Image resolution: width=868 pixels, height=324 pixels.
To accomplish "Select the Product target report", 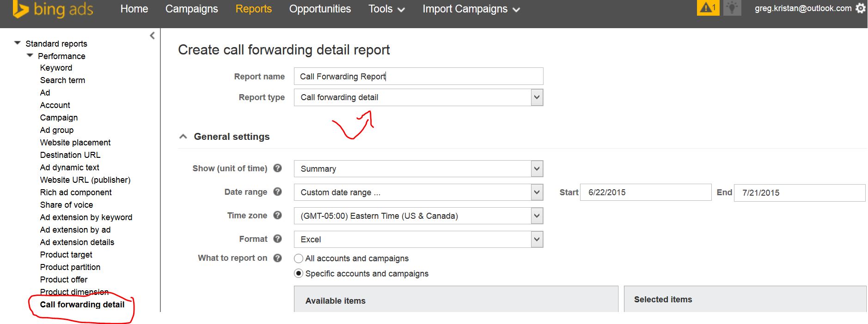I will click(66, 255).
